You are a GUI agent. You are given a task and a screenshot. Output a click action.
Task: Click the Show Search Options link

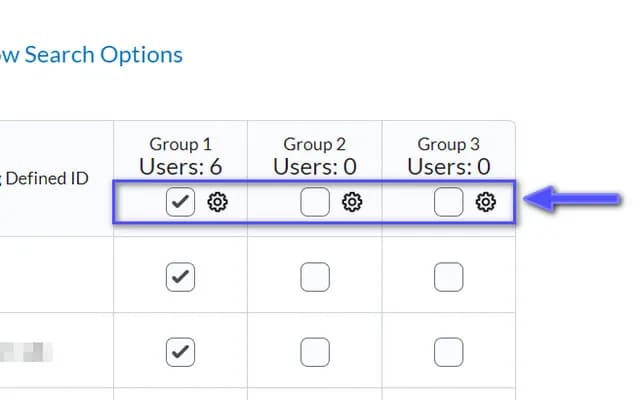pos(91,55)
